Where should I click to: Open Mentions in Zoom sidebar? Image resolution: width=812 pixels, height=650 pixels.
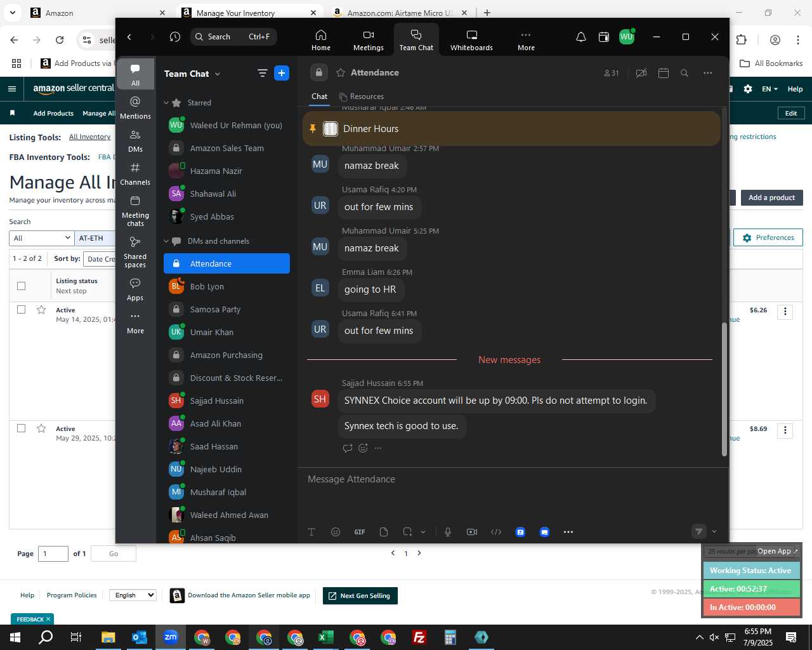[x=135, y=108]
